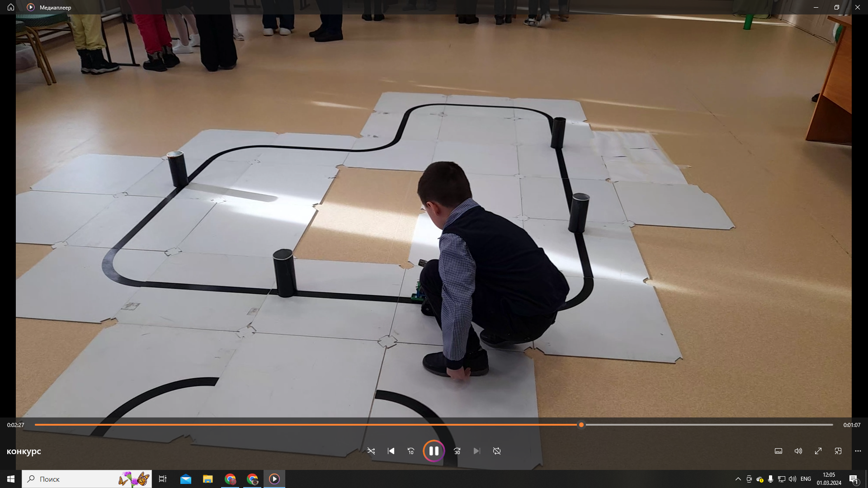Enter fullscreen mode
868x488 pixels.
click(818, 451)
